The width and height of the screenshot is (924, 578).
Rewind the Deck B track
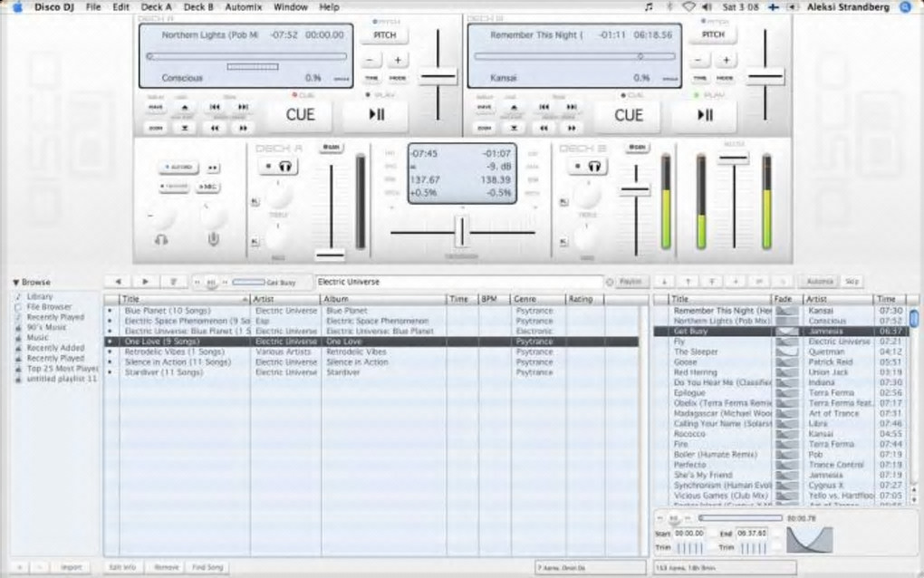544,128
